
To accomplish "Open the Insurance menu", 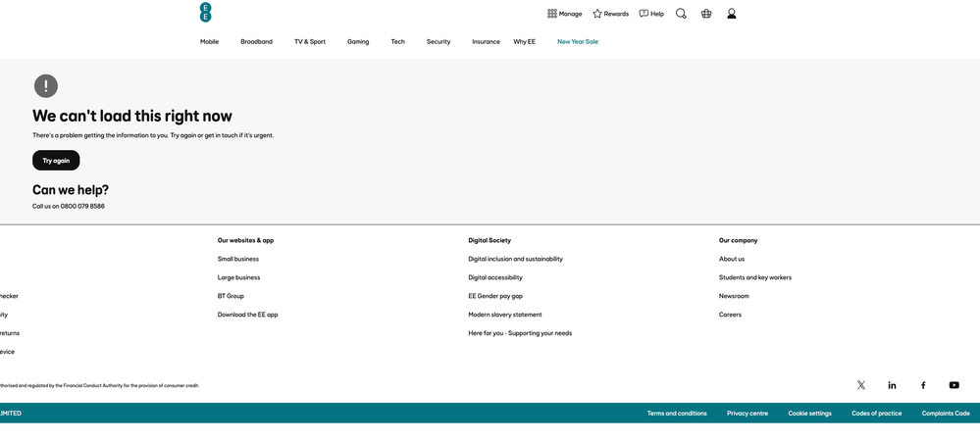I will tap(486, 42).
